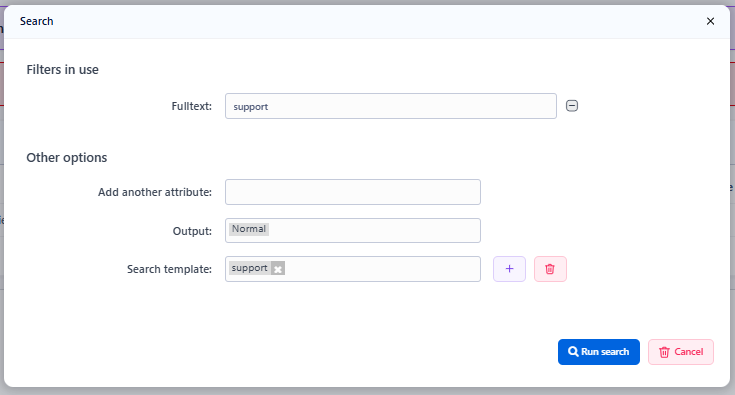The height and width of the screenshot is (395, 735).
Task: Open the Output selection field
Action: tap(353, 231)
